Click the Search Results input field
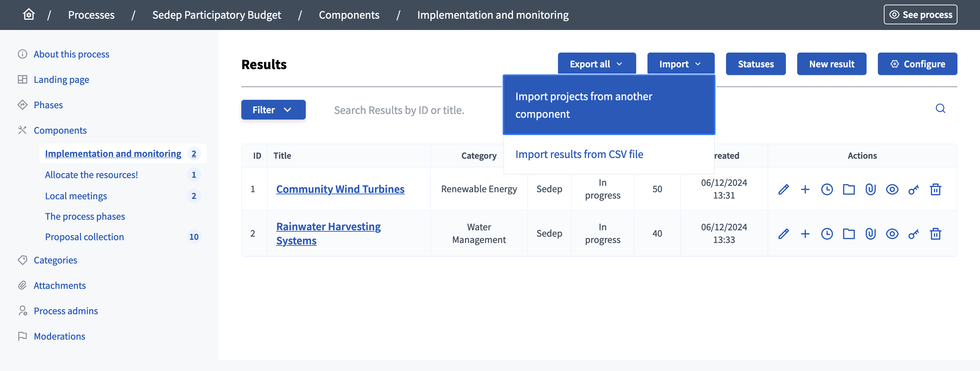 tap(399, 110)
